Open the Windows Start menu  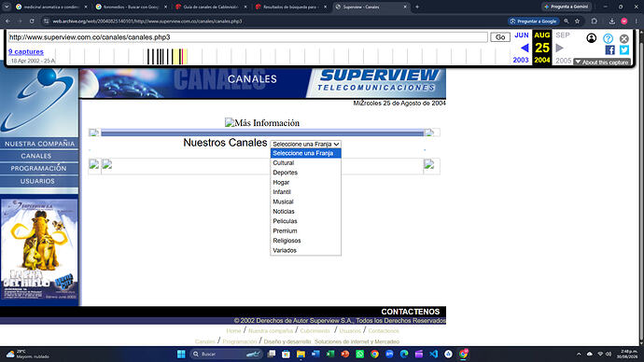point(181,354)
